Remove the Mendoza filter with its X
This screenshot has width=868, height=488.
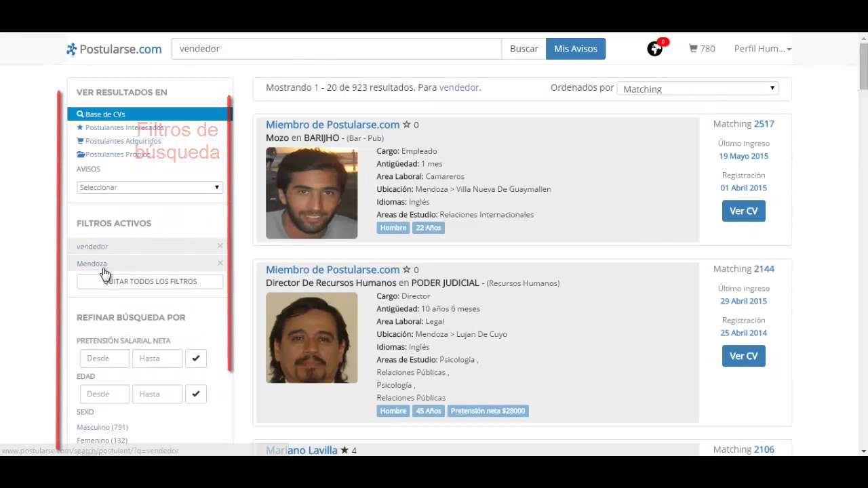(220, 263)
